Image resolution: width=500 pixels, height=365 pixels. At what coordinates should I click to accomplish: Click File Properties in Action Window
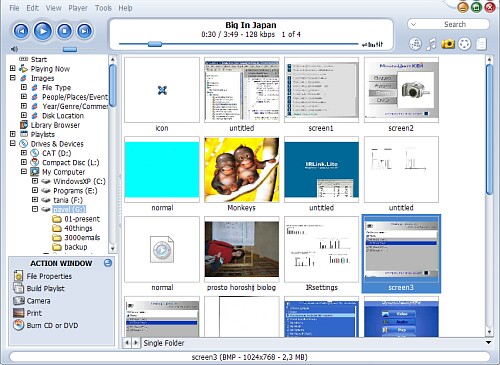(49, 276)
